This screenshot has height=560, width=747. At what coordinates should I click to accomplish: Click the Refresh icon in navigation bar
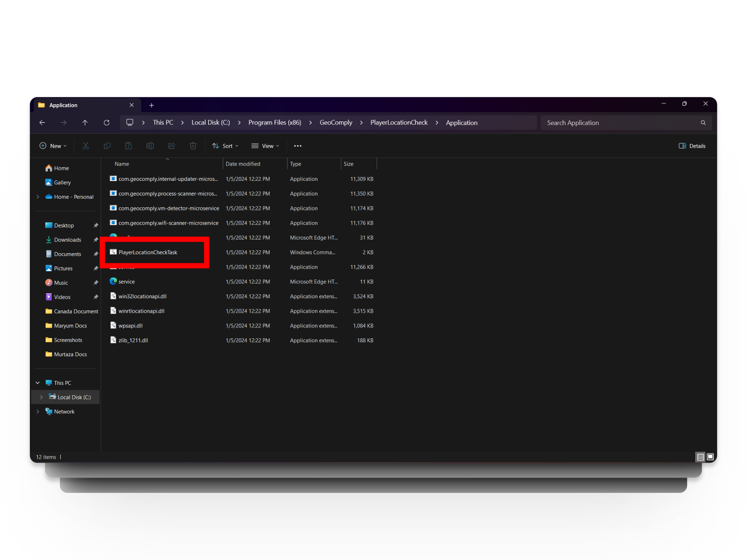107,122
